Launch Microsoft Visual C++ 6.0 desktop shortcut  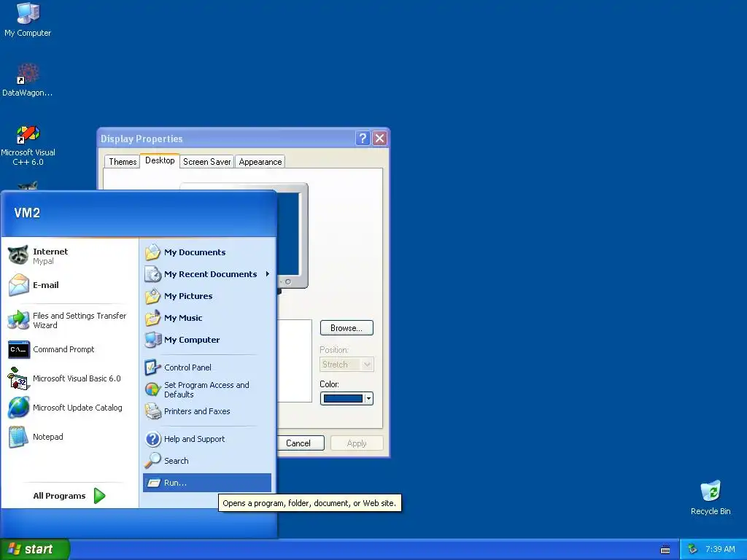tap(28, 145)
